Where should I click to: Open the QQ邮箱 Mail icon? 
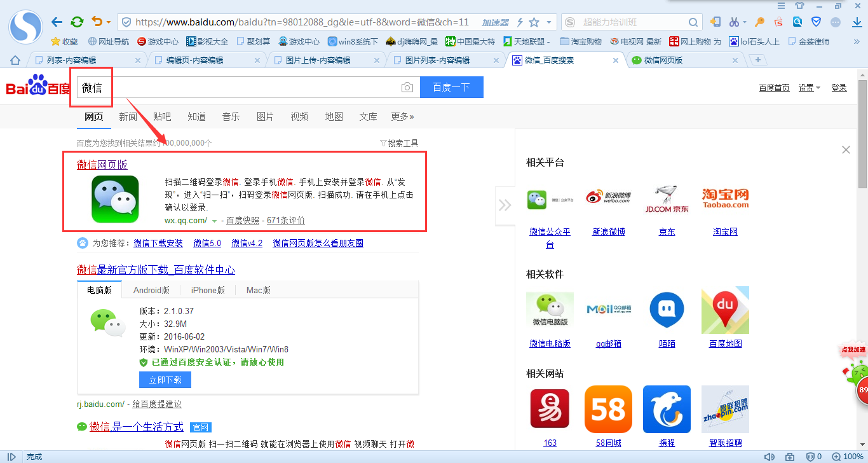[608, 310]
